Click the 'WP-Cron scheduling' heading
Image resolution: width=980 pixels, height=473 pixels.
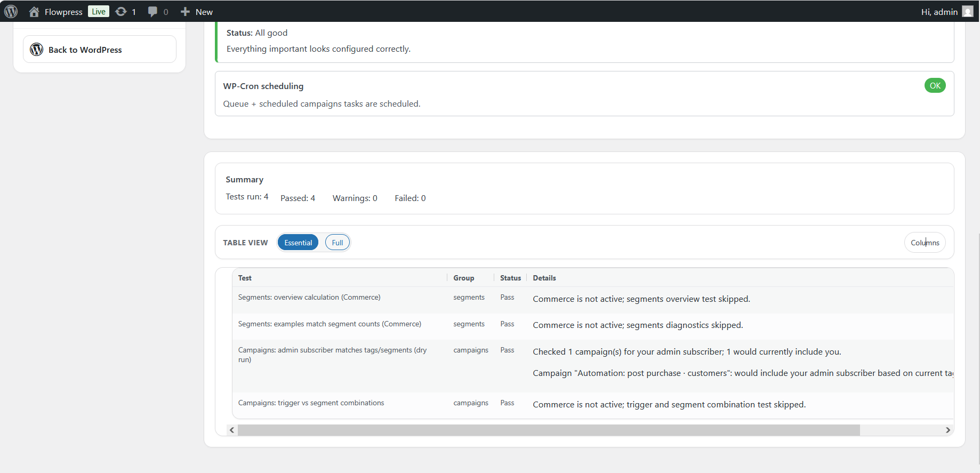[x=263, y=86]
